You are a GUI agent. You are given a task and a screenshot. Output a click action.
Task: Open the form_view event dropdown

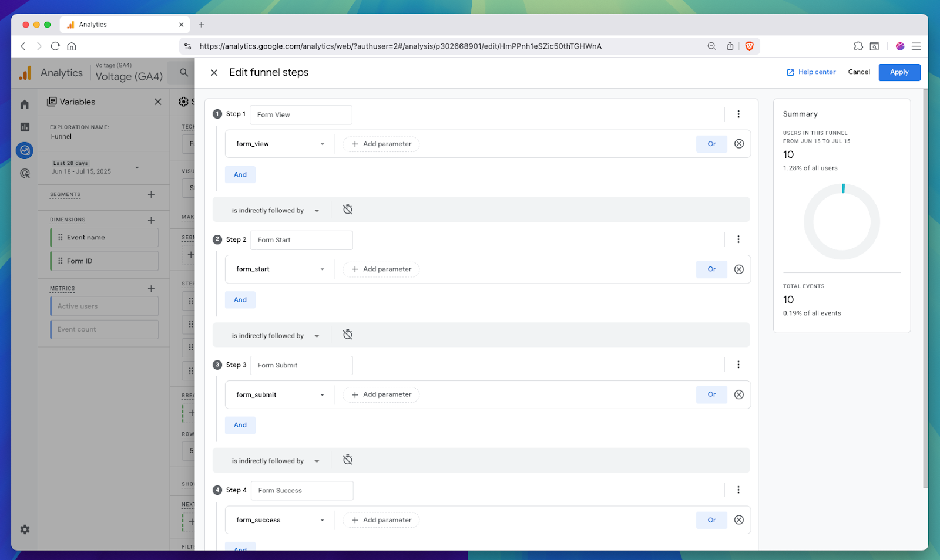(280, 144)
